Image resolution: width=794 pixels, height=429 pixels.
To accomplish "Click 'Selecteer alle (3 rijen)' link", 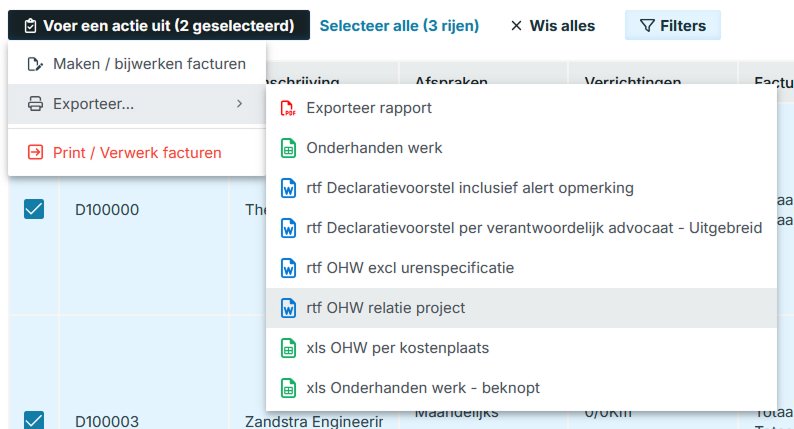I will tap(399, 25).
